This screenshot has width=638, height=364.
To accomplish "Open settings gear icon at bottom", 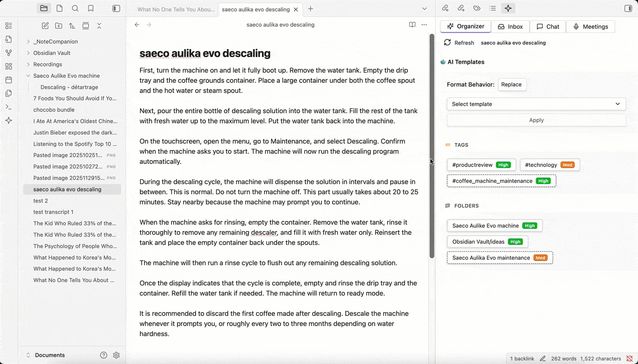I will [x=117, y=355].
